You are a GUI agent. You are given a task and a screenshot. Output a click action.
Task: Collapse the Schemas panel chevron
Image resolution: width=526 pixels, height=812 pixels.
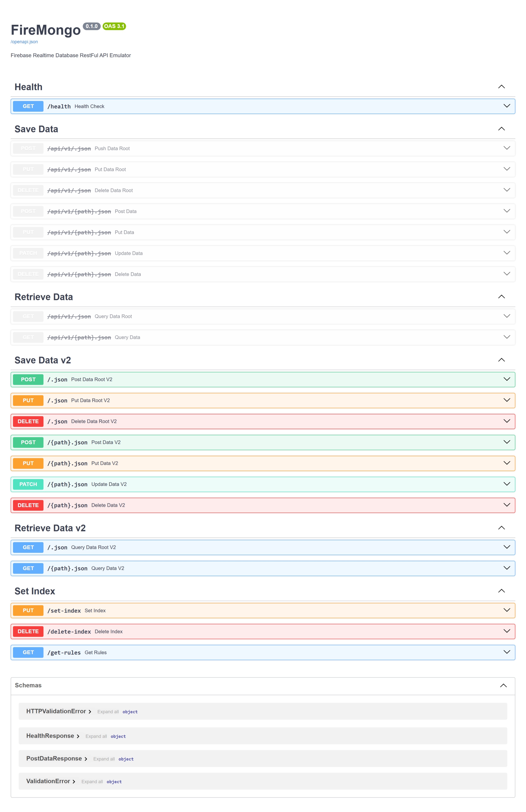[x=503, y=685]
